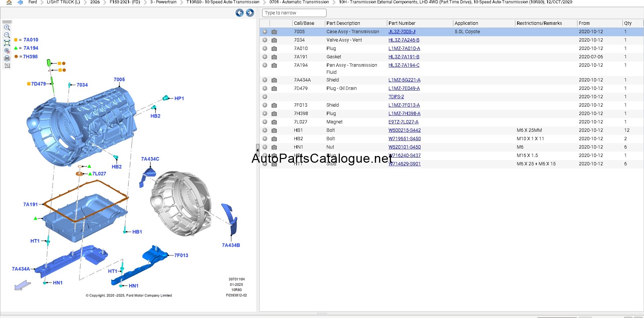The height and width of the screenshot is (318, 644).
Task: Sort by the Part Description column header
Action: click(x=343, y=23)
